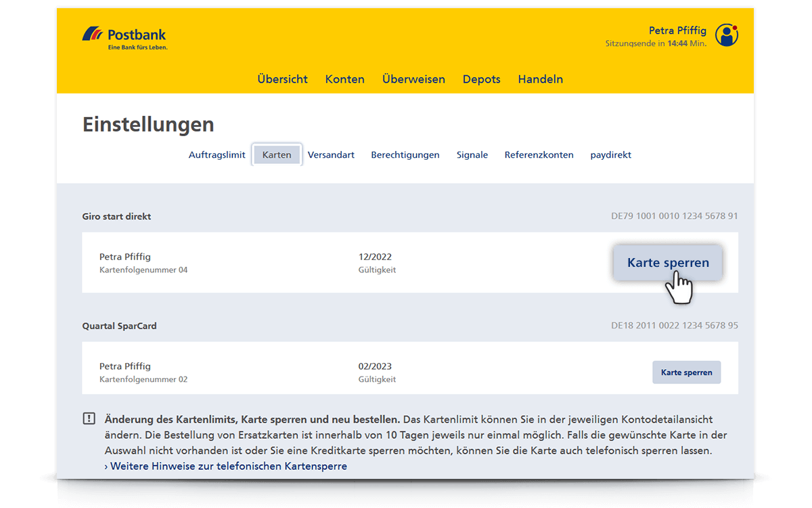812x508 pixels.
Task: Click the Giro start direkt IBAN number
Action: (674, 217)
